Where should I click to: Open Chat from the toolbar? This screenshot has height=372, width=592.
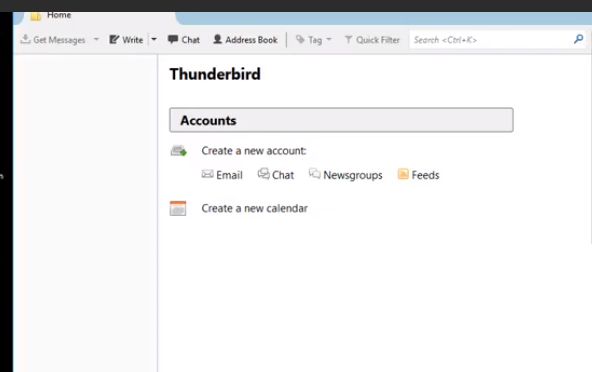coord(184,40)
